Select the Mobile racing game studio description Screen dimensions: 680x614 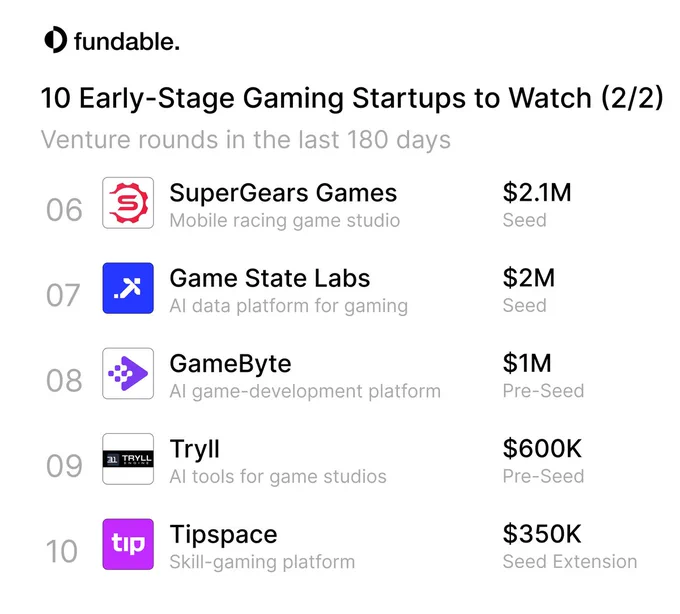[284, 220]
